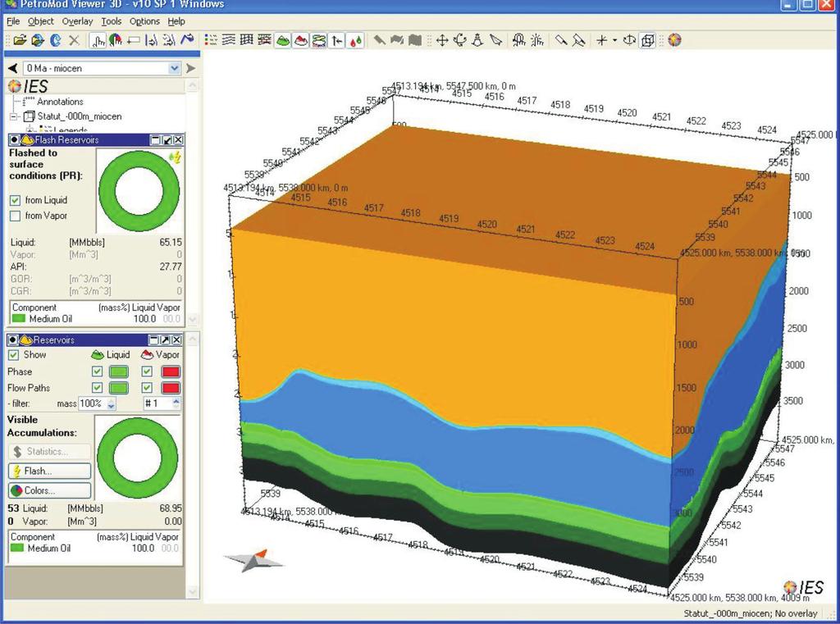Screen dimensions: 840x624
Task: Toggle the wireframe cube bounding box icon
Action: (648, 40)
